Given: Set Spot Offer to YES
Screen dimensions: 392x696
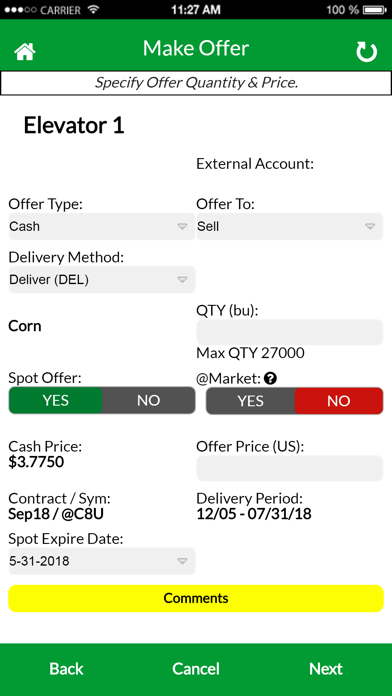Looking at the screenshot, I should (55, 400).
